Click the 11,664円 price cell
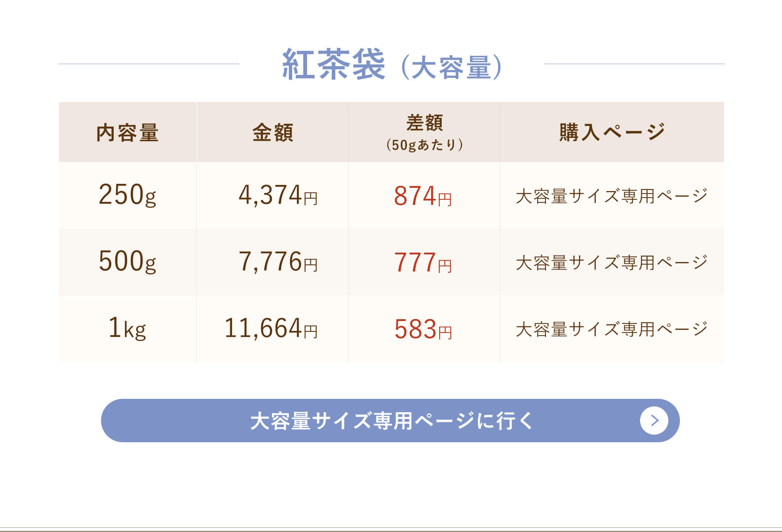The image size is (782, 532). pyautogui.click(x=273, y=329)
